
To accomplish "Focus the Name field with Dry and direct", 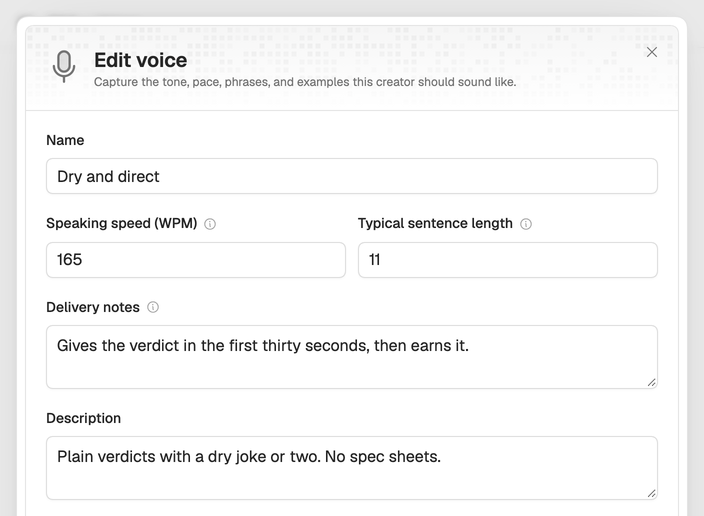I will (352, 176).
